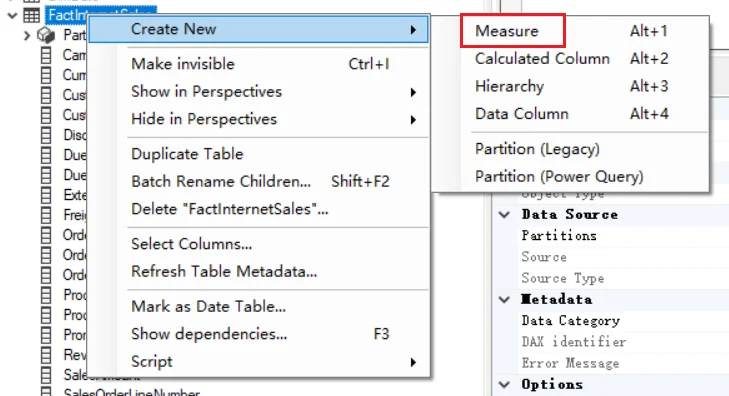The image size is (729, 396).
Task: Delete the FactInternetSales table entry
Action: point(258,209)
